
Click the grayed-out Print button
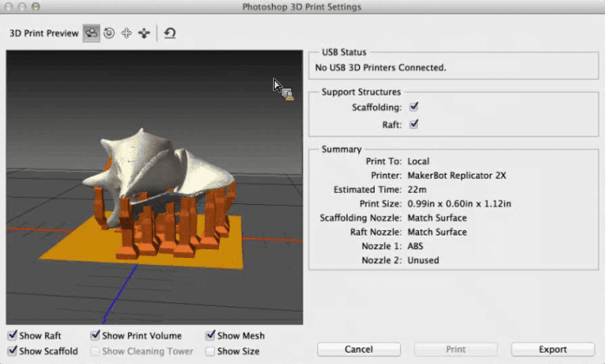(456, 349)
